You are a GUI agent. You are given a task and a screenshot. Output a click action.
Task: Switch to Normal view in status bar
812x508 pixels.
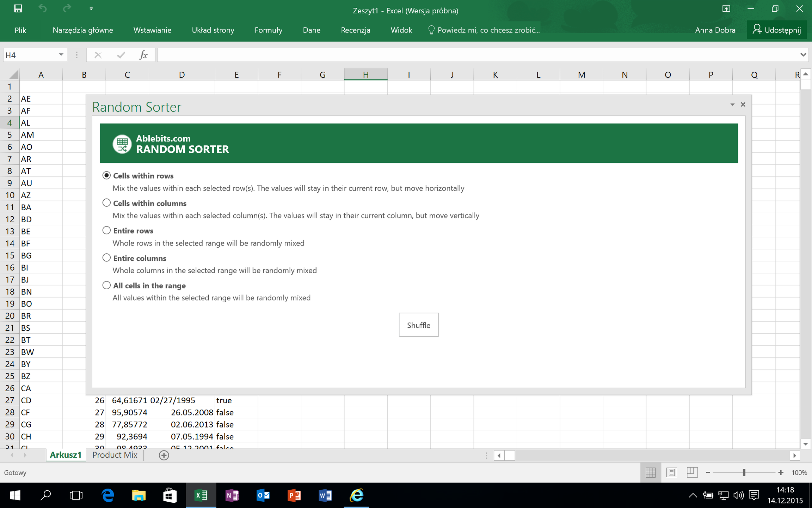coord(651,472)
